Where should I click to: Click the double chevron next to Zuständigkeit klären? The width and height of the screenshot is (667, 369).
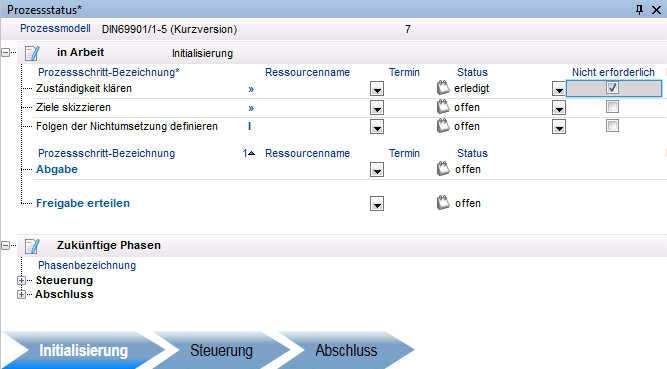pos(251,89)
